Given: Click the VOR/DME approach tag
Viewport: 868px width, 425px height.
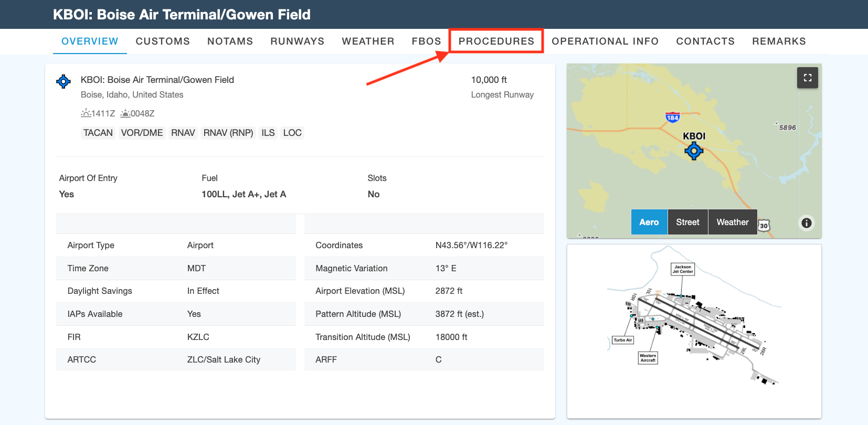Looking at the screenshot, I should point(142,133).
